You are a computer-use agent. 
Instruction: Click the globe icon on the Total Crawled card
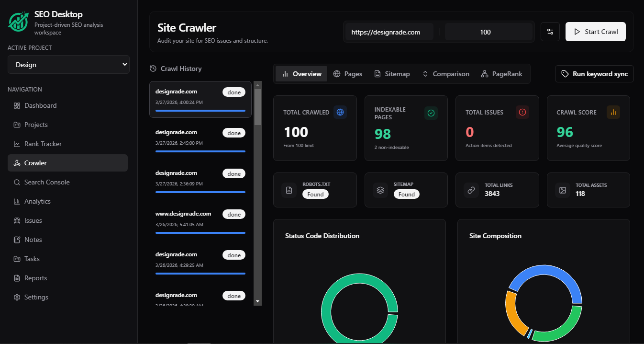(x=340, y=112)
